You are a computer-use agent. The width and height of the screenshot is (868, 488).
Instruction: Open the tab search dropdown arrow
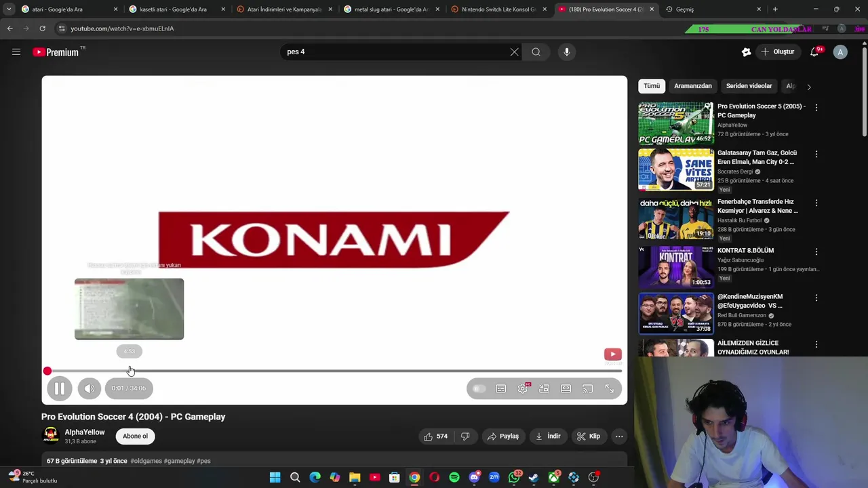(x=8, y=9)
